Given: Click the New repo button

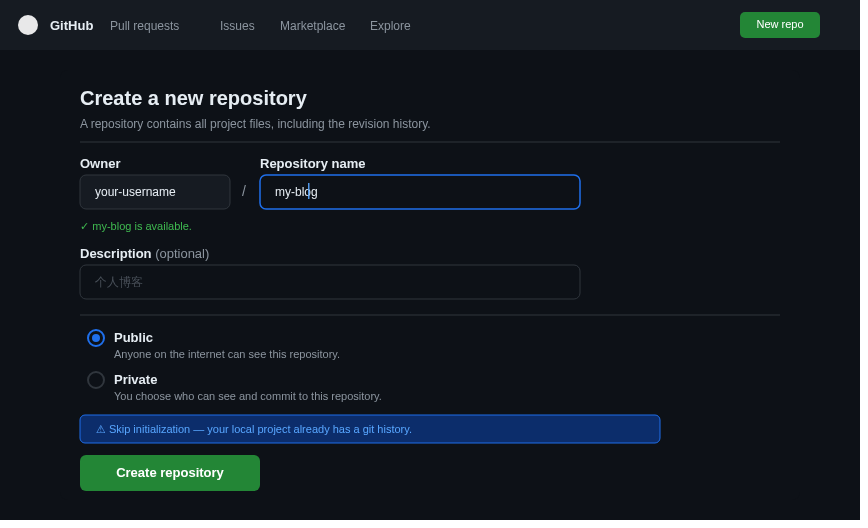Looking at the screenshot, I should [x=779, y=25].
